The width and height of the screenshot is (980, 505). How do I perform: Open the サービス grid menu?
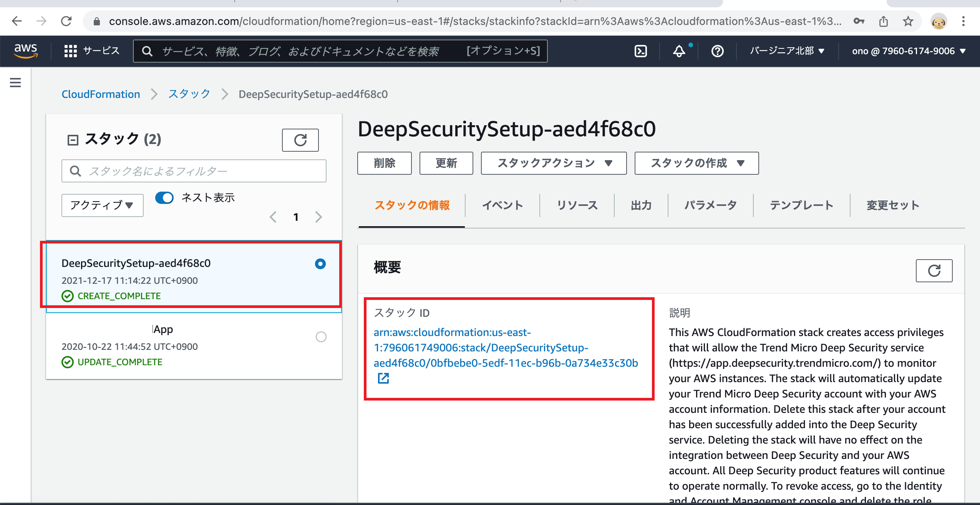point(91,51)
